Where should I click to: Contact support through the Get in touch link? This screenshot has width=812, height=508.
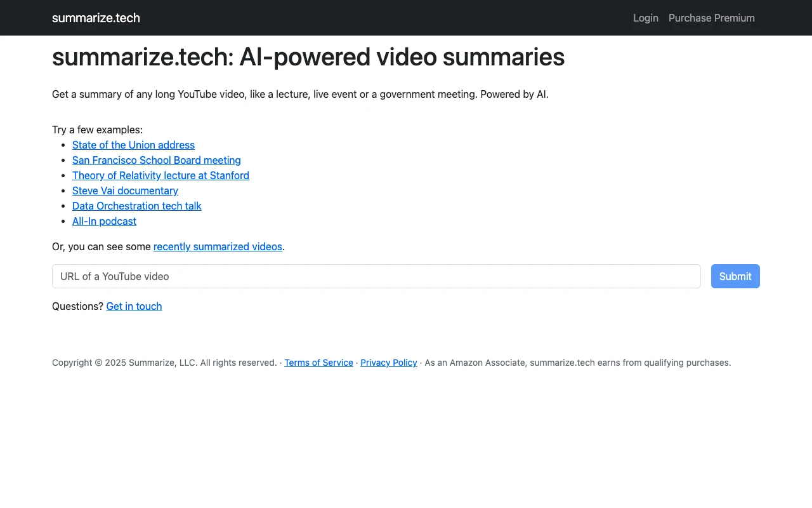[x=134, y=306]
